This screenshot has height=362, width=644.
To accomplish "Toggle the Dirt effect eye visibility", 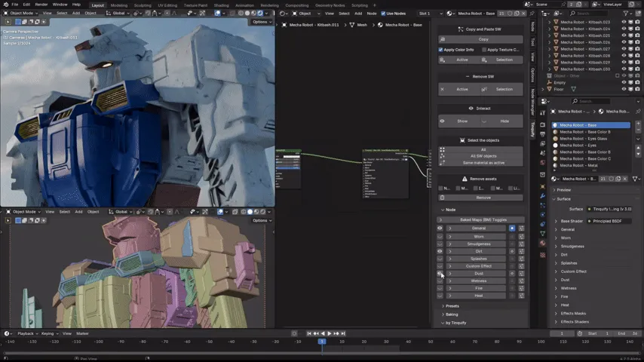I will click(440, 251).
